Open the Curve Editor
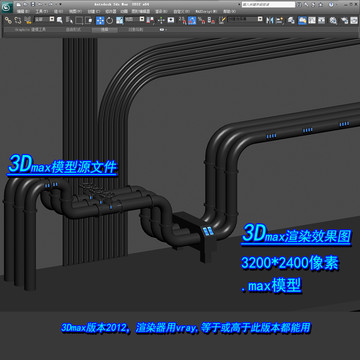360x360 pixels. pos(312,20)
